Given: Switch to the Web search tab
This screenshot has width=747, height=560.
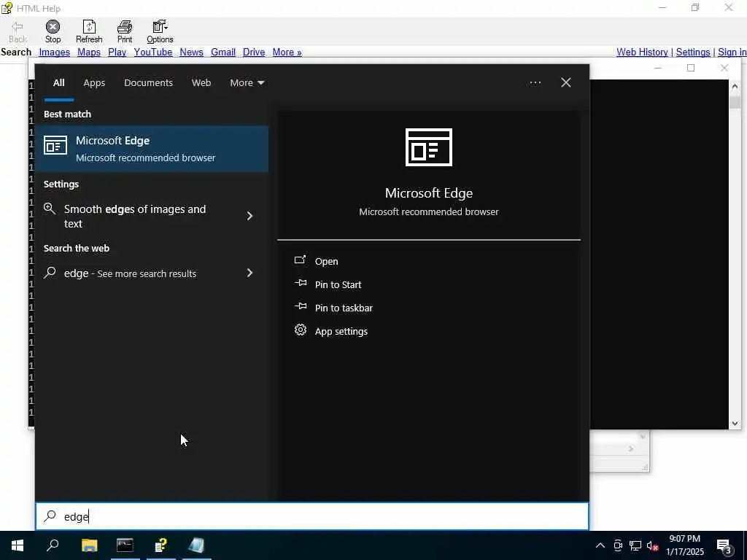Looking at the screenshot, I should tap(201, 83).
